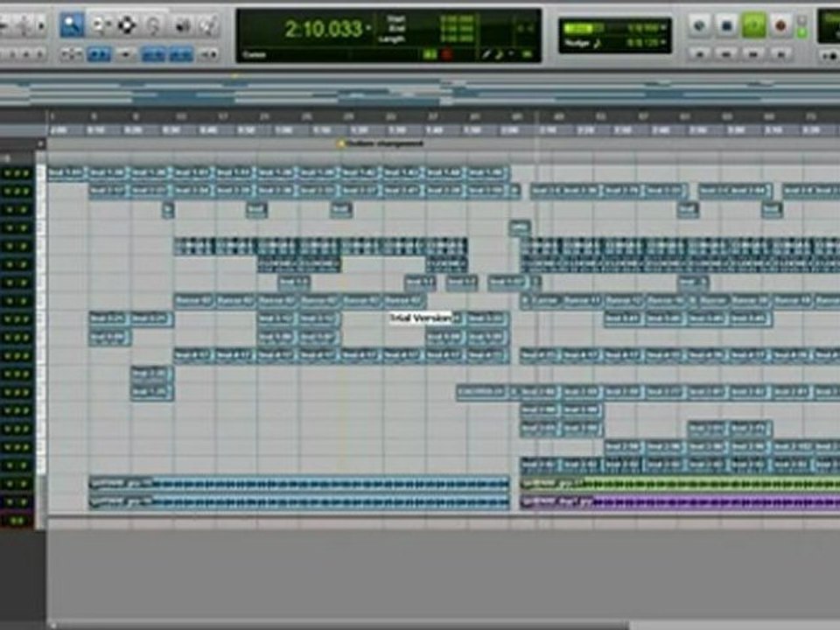Click the audio waveform zoom button
The height and width of the screenshot is (630, 840).
coord(24,25)
